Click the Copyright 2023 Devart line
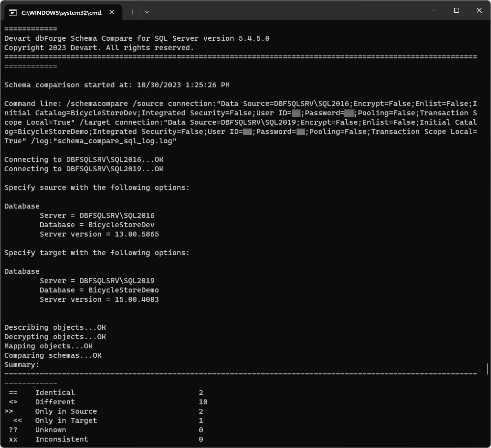491x448 pixels. tap(99, 48)
